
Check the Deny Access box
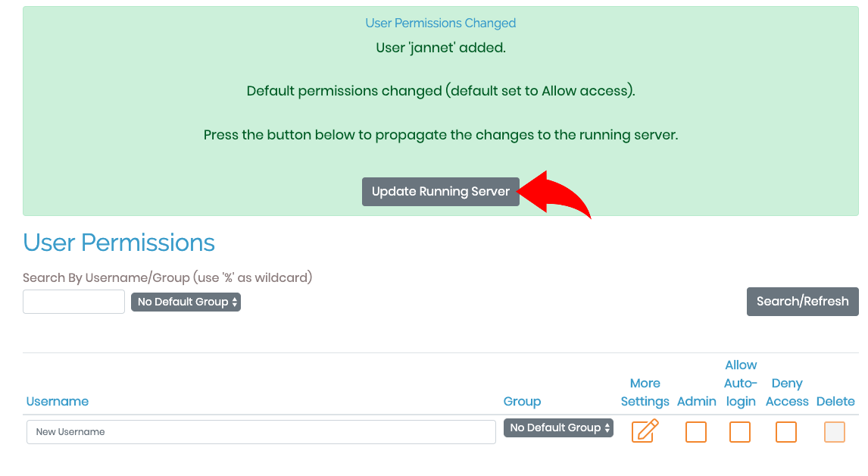[785, 432]
